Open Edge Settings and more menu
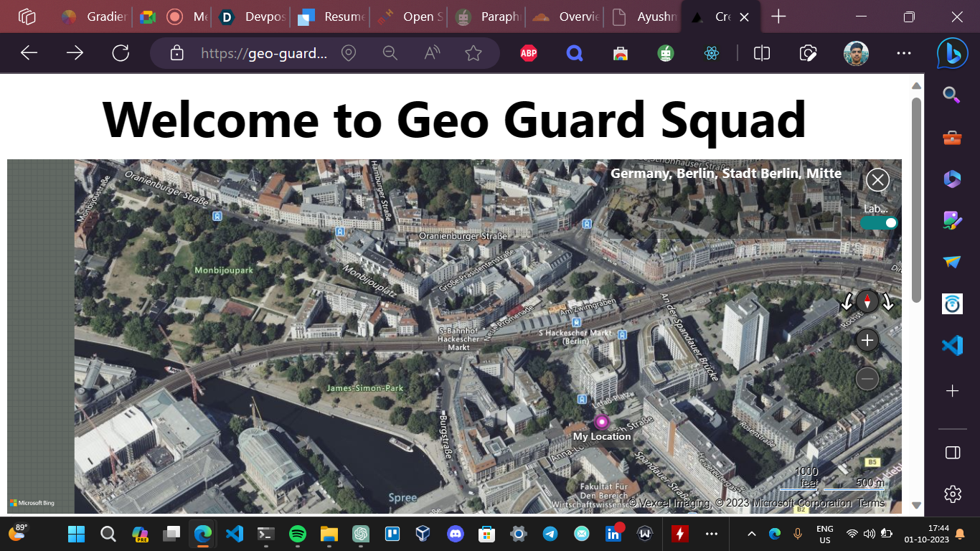Image resolution: width=980 pixels, height=551 pixels. tap(904, 53)
